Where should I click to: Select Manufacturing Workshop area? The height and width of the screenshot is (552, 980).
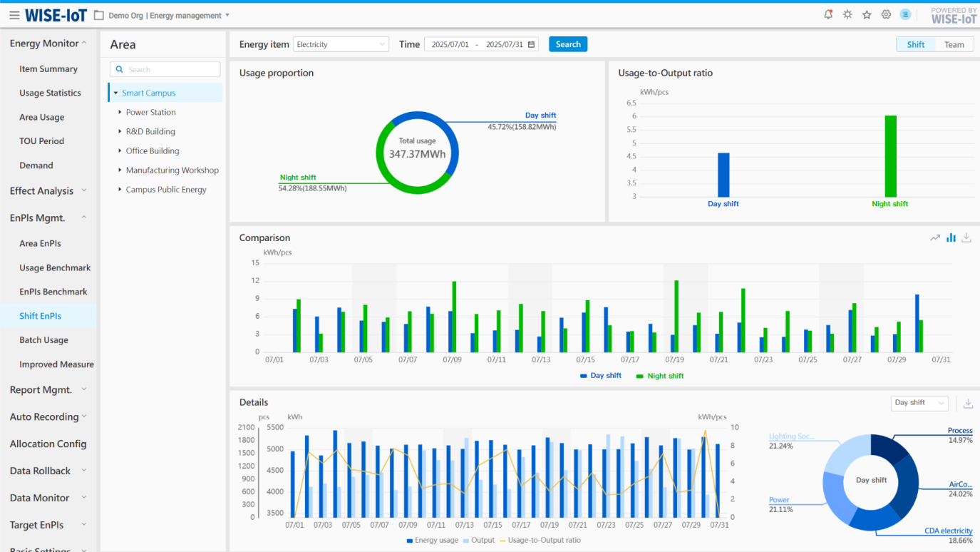click(172, 170)
